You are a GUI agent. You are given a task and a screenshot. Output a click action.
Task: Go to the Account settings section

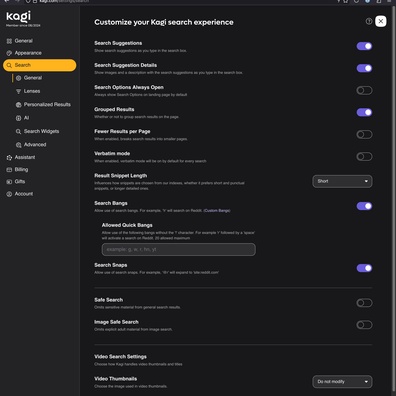pyautogui.click(x=24, y=194)
